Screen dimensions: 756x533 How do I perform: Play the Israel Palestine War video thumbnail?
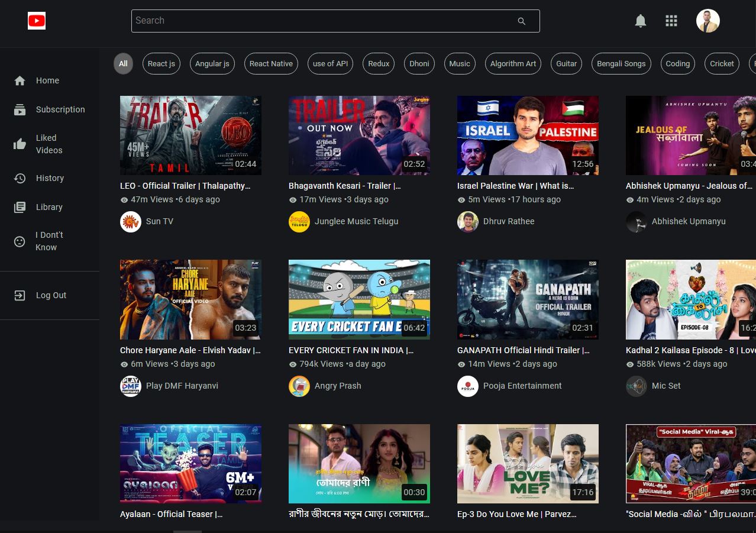(528, 135)
